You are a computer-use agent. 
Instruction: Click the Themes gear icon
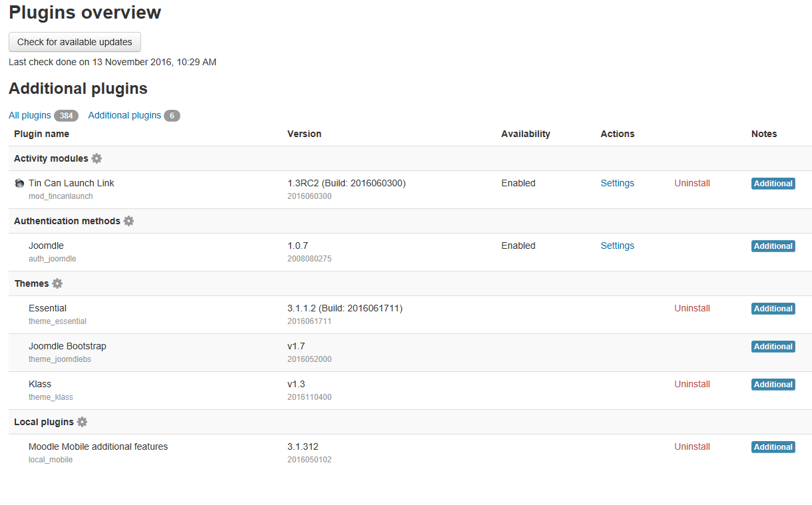(57, 283)
